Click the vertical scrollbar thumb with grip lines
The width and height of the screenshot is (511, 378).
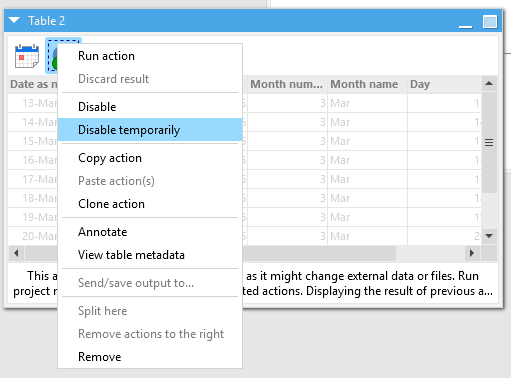489,143
